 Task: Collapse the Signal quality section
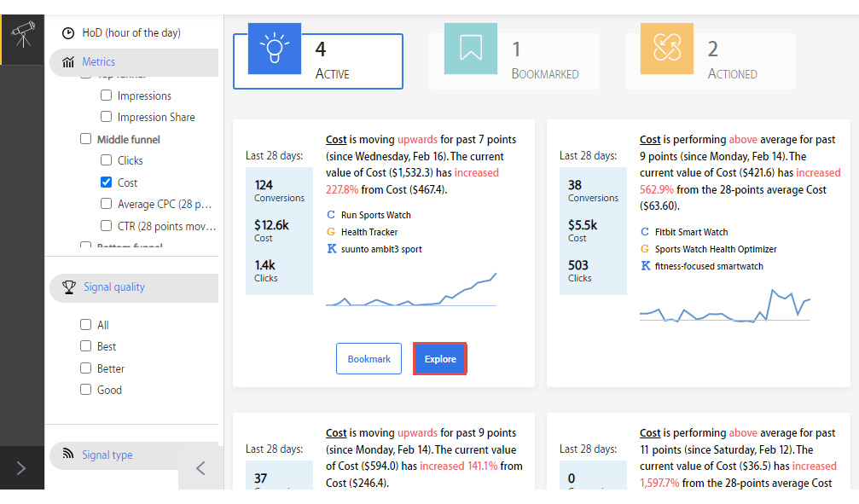pos(134,287)
